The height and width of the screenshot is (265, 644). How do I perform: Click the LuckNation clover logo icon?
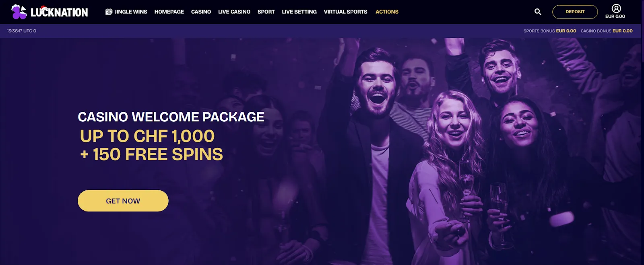(19, 12)
